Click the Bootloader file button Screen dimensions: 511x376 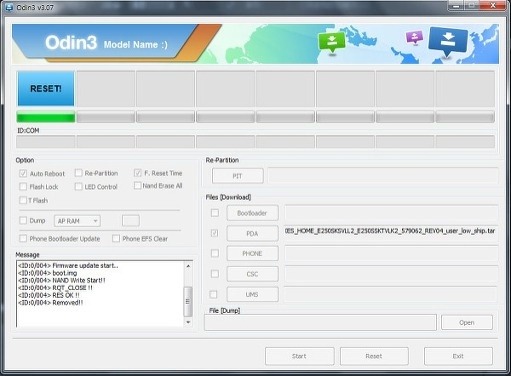tap(252, 213)
